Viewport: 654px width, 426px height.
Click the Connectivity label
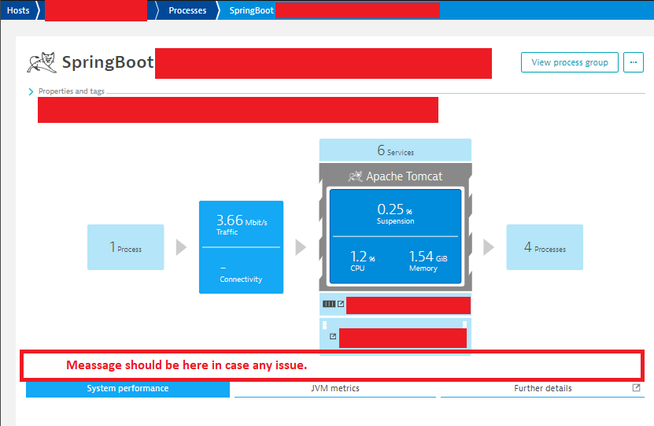point(241,279)
